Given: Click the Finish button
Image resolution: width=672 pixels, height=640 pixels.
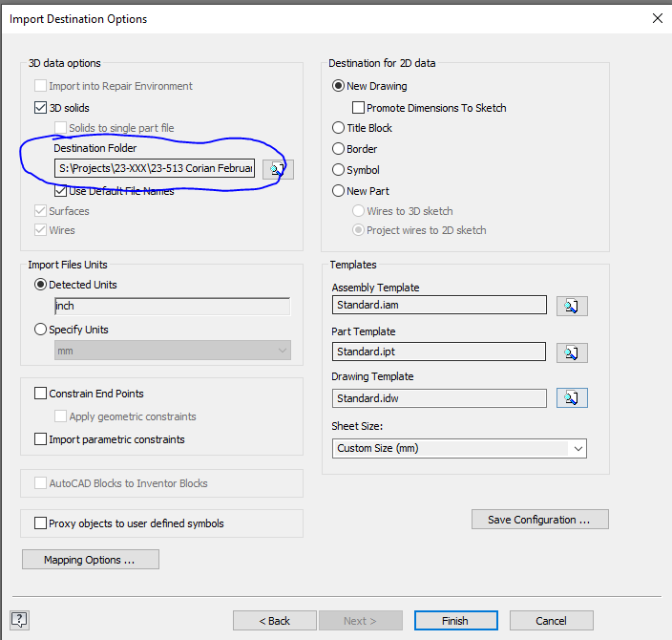Looking at the screenshot, I should [455, 620].
